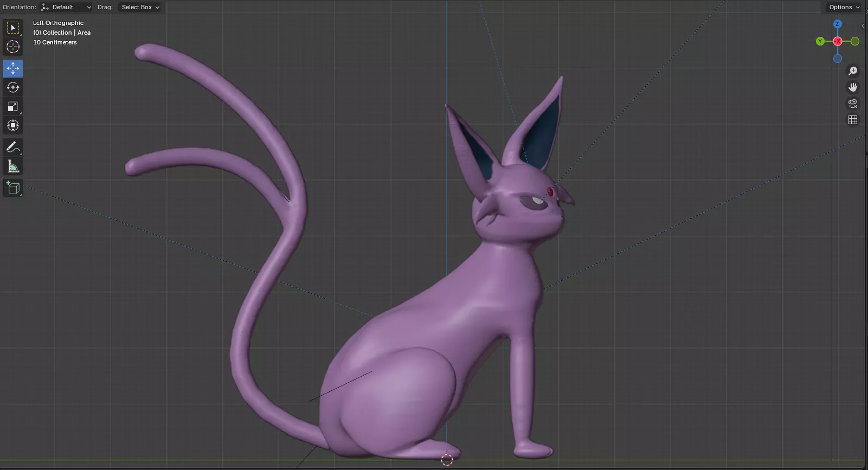Image resolution: width=868 pixels, height=470 pixels.
Task: Click the 3D cursor at model's feet
Action: coord(447,460)
